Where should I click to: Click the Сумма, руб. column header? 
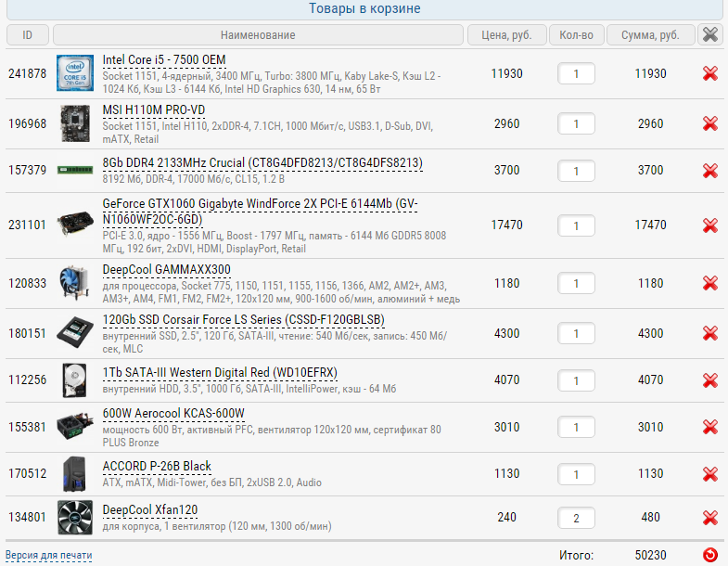650,35
